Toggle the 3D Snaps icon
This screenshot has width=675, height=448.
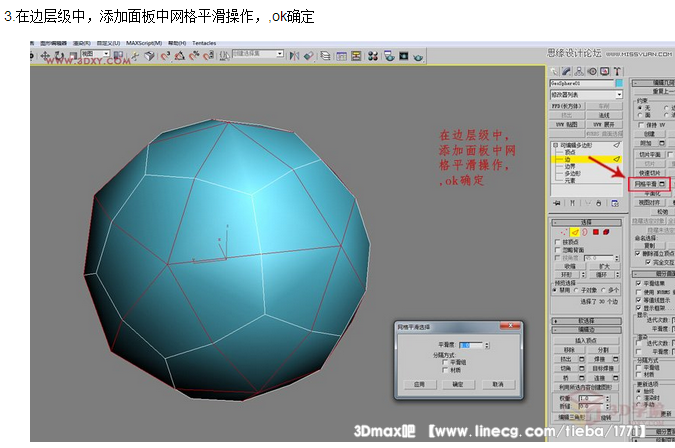click(165, 56)
